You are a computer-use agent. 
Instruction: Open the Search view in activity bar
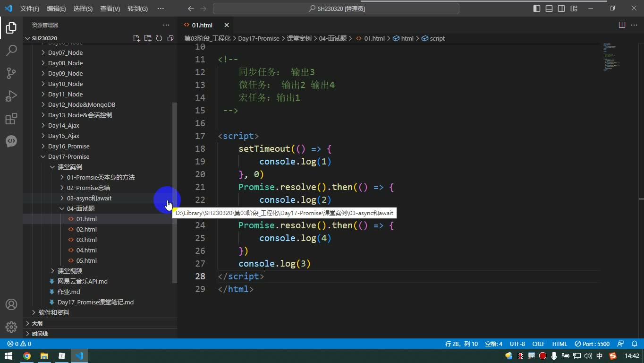tap(11, 50)
